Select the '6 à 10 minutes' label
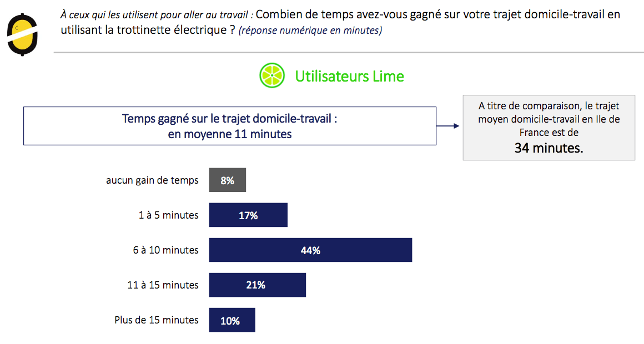 coord(165,250)
